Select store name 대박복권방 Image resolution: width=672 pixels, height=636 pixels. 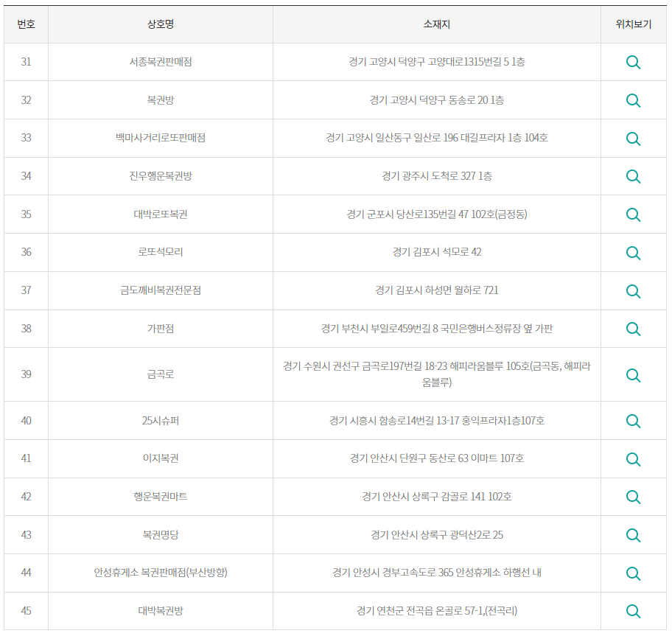click(x=161, y=610)
